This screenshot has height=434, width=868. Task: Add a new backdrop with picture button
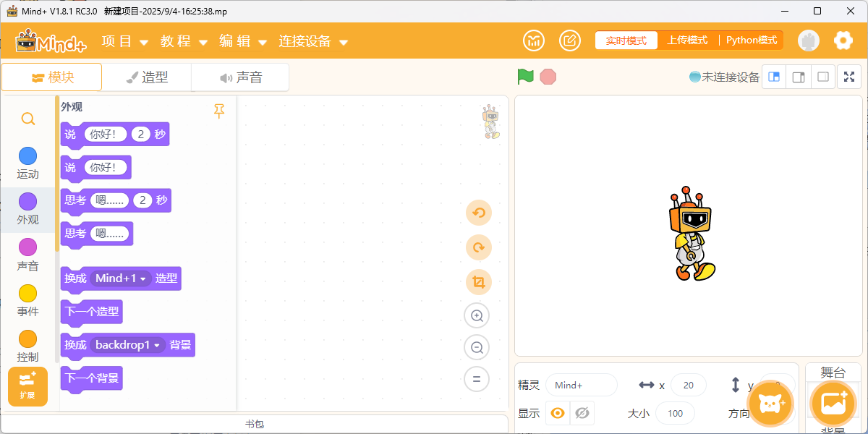pyautogui.click(x=834, y=404)
